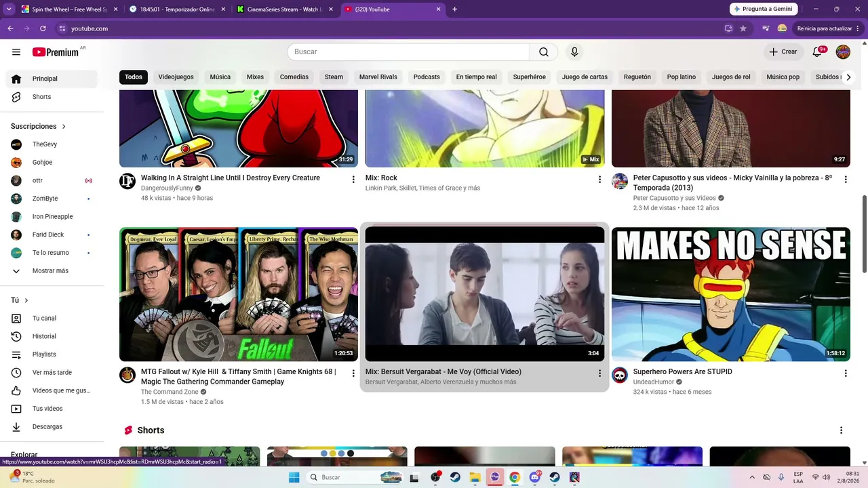Open the YouTube notifications bell
Image resolution: width=868 pixels, height=488 pixels.
click(818, 52)
